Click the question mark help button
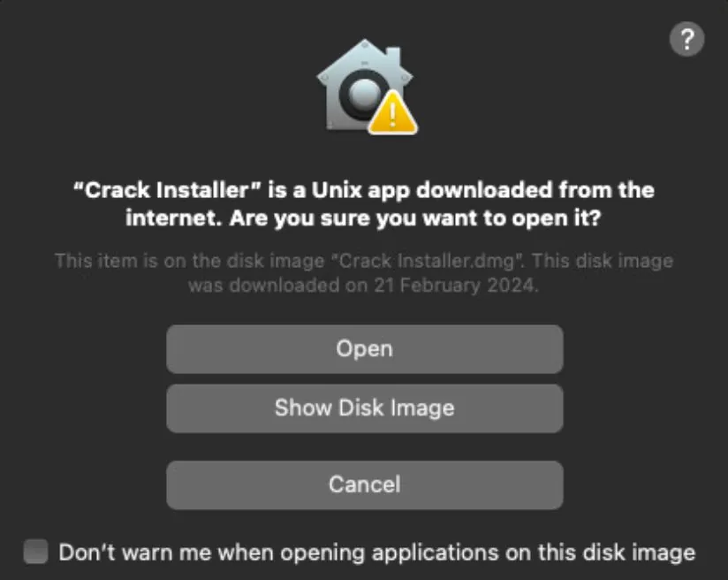728x580 pixels. [686, 40]
